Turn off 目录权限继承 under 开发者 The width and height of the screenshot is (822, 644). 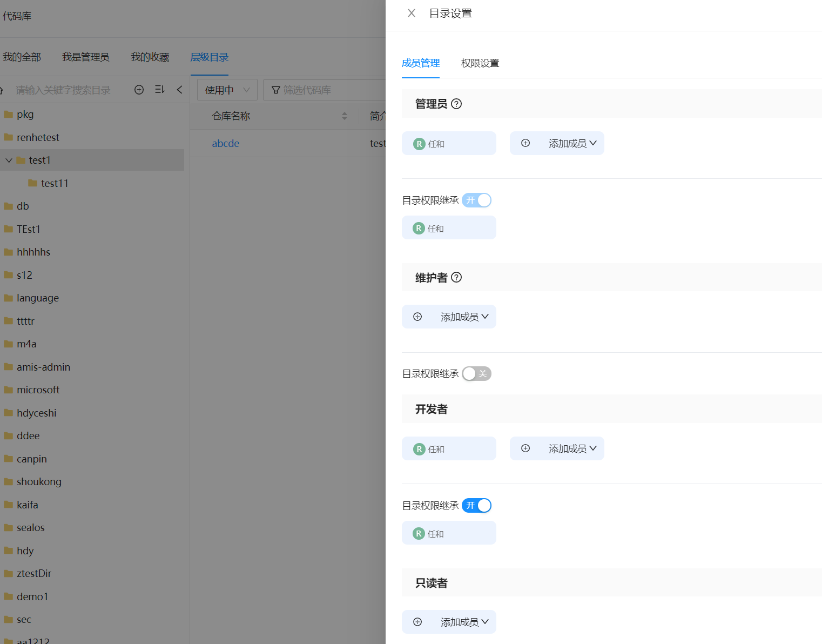(x=476, y=505)
